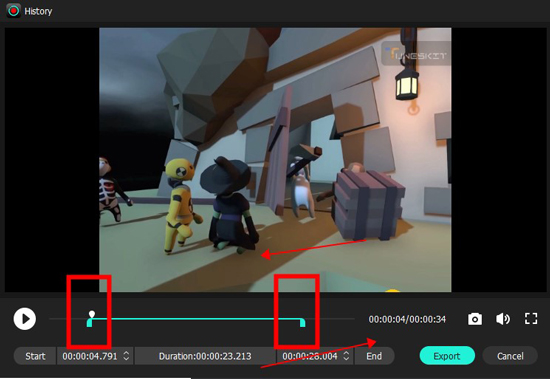Cancel the trimming dialog

point(510,356)
